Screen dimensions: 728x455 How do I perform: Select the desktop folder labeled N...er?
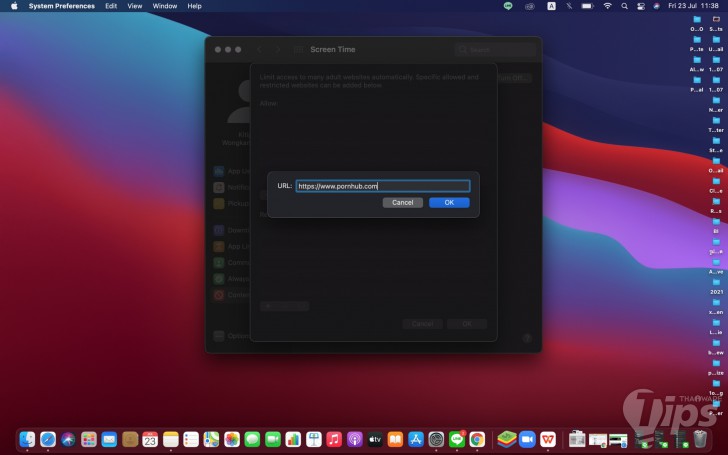pyautogui.click(x=716, y=104)
